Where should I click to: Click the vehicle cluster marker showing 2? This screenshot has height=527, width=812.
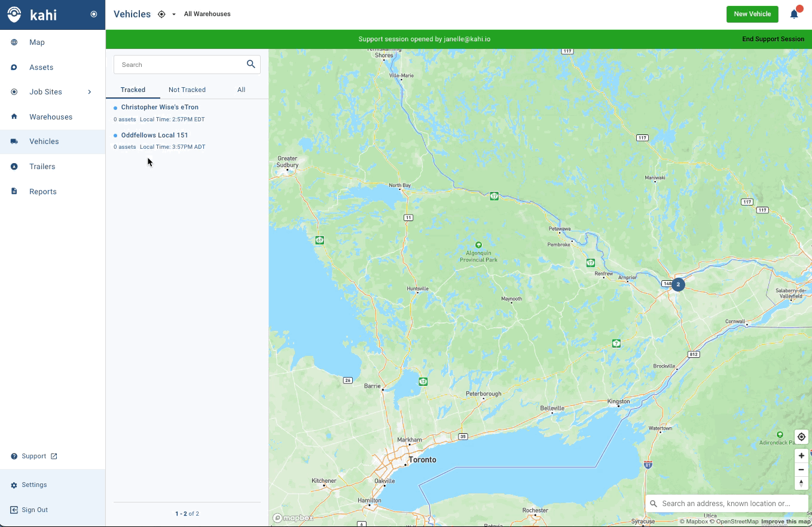click(677, 284)
